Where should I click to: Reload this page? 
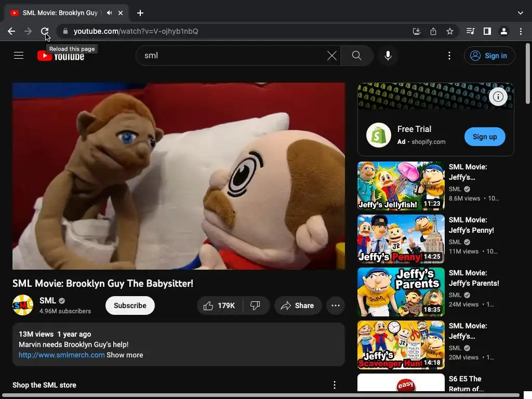click(45, 31)
